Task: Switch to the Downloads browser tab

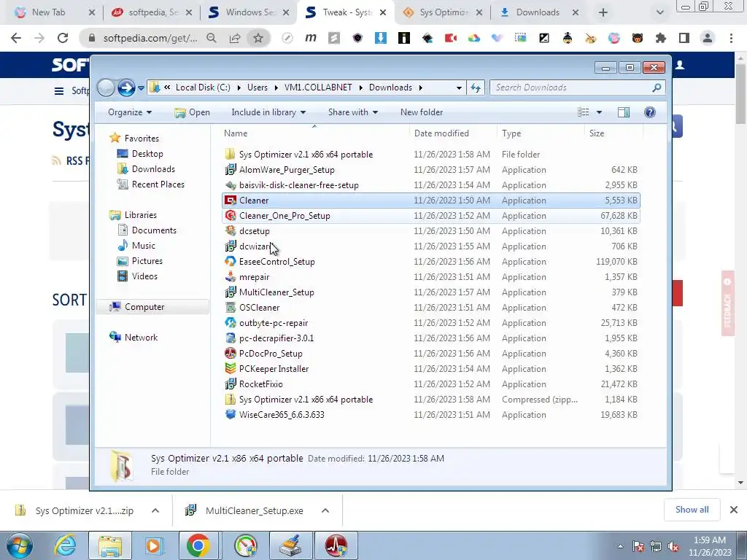Action: tap(538, 12)
